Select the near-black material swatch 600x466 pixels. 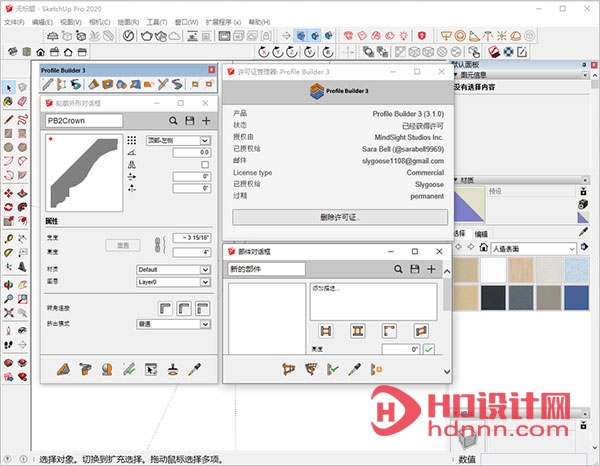493,297
